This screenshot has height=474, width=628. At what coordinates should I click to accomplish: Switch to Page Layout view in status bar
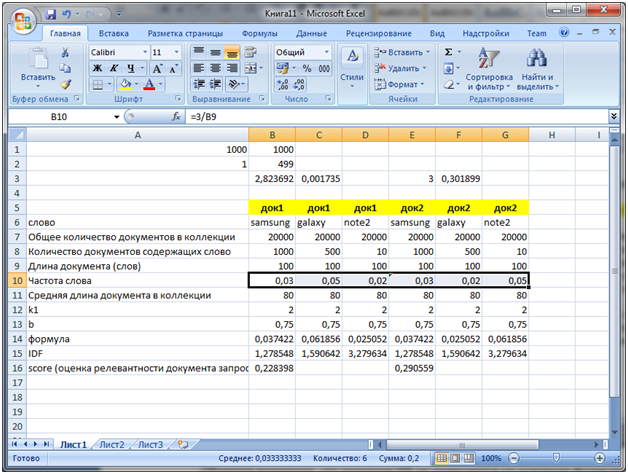tap(455, 458)
